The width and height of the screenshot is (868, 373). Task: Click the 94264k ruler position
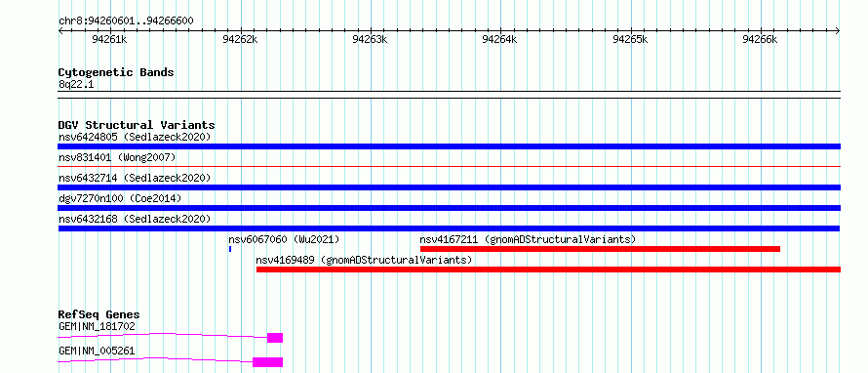[500, 40]
